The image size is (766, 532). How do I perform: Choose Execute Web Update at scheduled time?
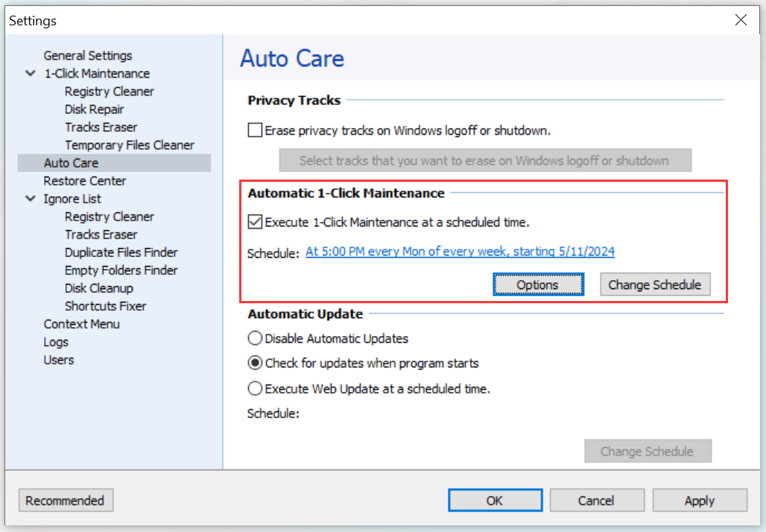point(254,388)
